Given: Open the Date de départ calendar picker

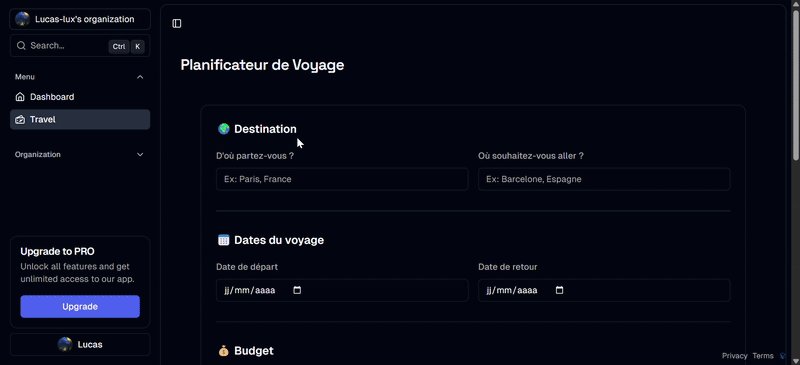Looking at the screenshot, I should coord(297,290).
